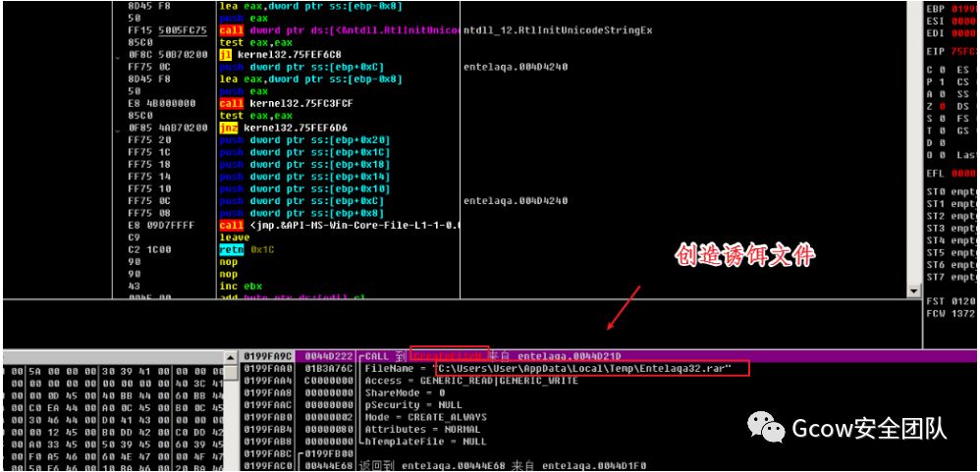
Task: Select the retn 0x1C instruction
Action: tap(246, 249)
